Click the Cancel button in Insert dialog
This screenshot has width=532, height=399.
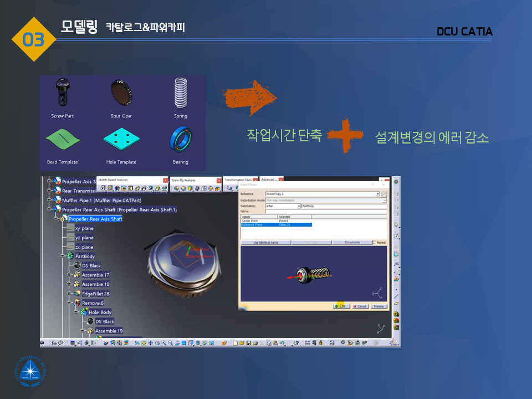[x=360, y=306]
